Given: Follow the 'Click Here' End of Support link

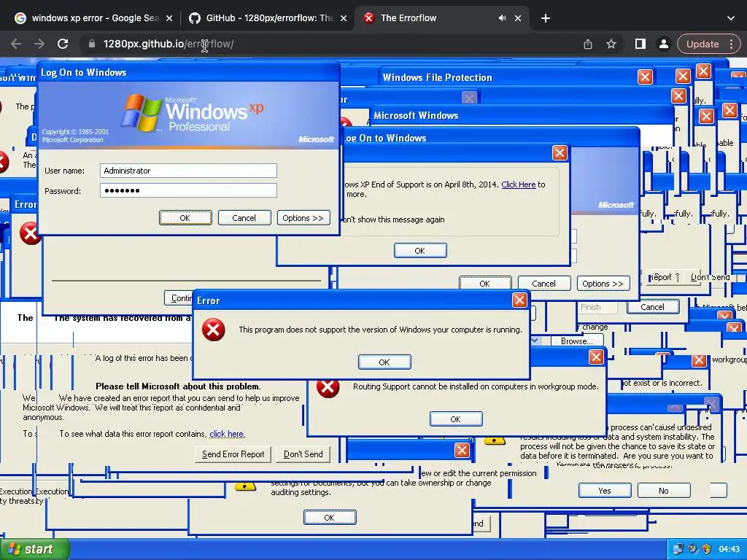Looking at the screenshot, I should [x=519, y=184].
